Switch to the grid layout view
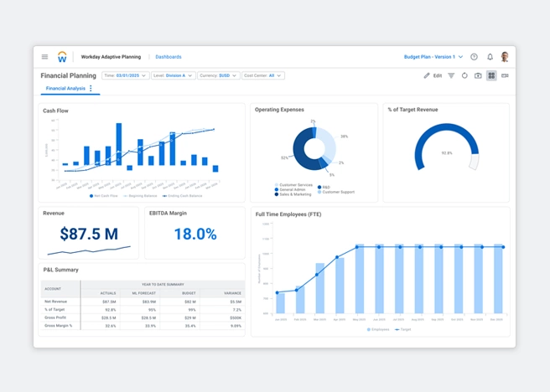The width and height of the screenshot is (550, 392). 491,75
